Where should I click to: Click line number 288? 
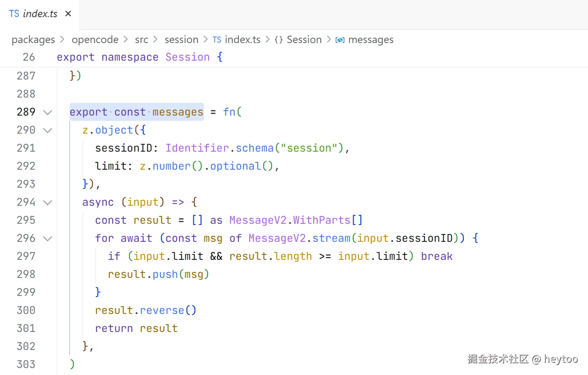pyautogui.click(x=26, y=94)
